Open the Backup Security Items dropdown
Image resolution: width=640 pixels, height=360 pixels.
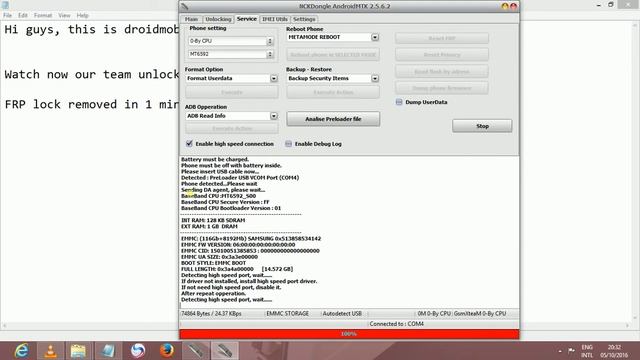[375, 78]
